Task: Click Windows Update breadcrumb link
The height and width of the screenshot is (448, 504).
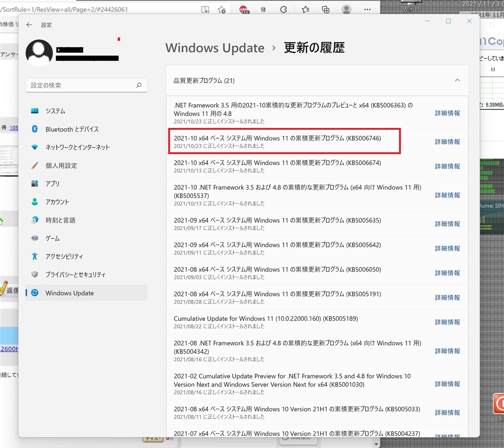Action: [x=215, y=48]
